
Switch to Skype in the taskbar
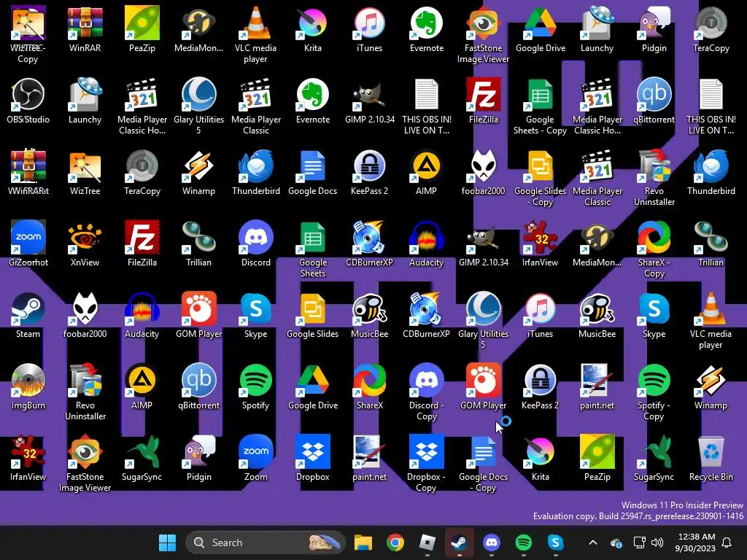coord(555,542)
